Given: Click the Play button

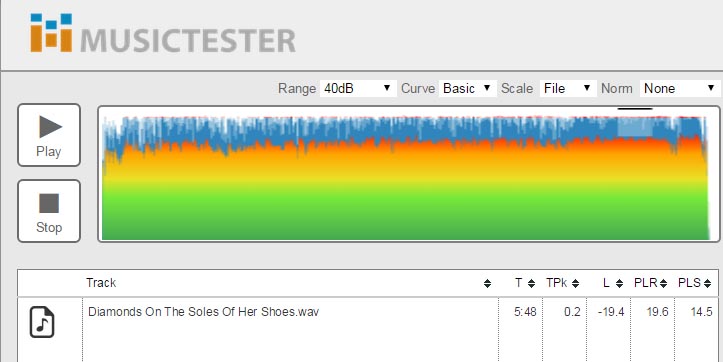Looking at the screenshot, I should point(49,135).
